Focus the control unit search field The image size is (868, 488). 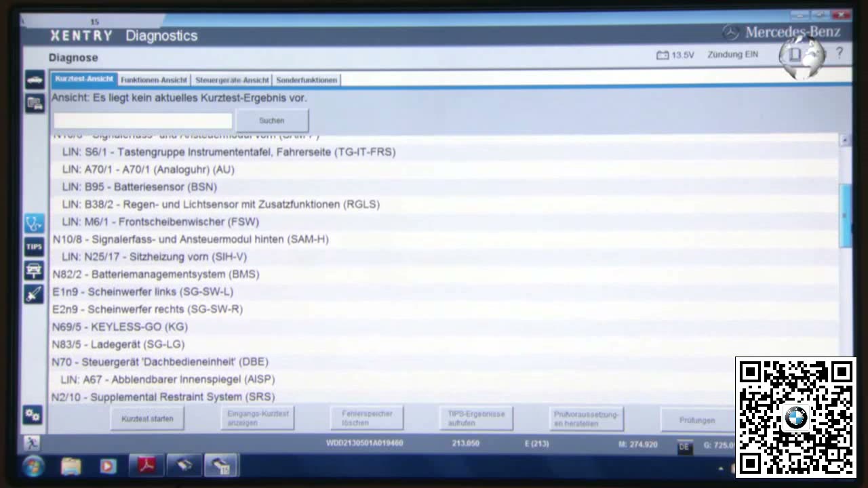click(x=143, y=121)
